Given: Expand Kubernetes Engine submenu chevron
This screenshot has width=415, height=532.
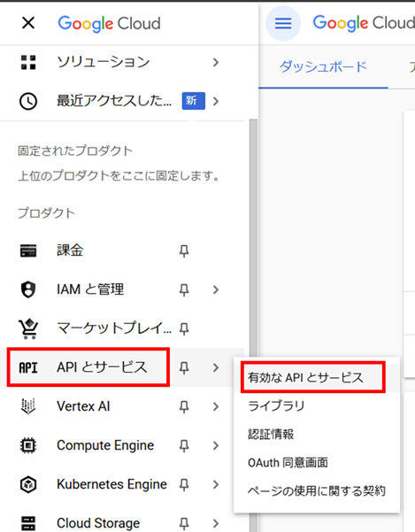Looking at the screenshot, I should pyautogui.click(x=216, y=484).
